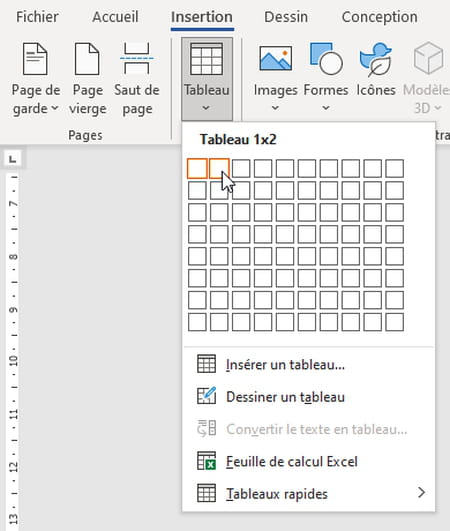Expand Tableaux rapides submenu arrow

click(x=421, y=493)
